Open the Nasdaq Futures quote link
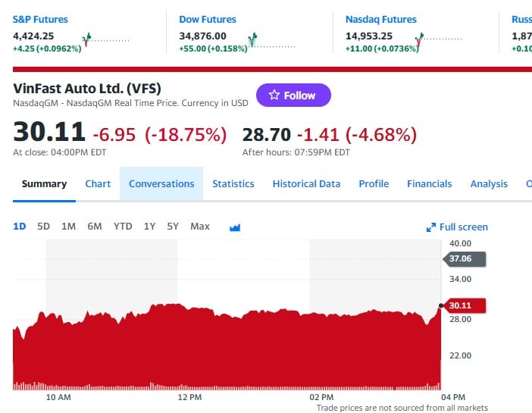Viewport: 532px width, 413px height. (x=380, y=19)
